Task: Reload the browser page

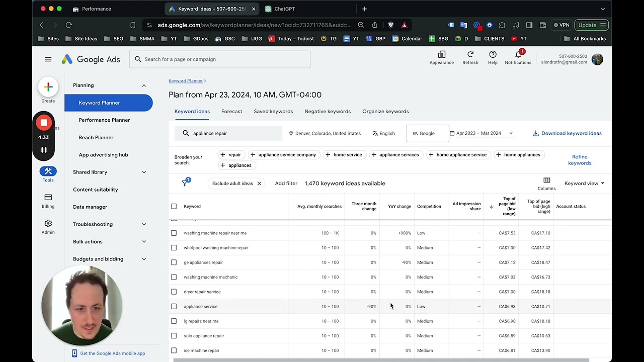Action: point(69,25)
